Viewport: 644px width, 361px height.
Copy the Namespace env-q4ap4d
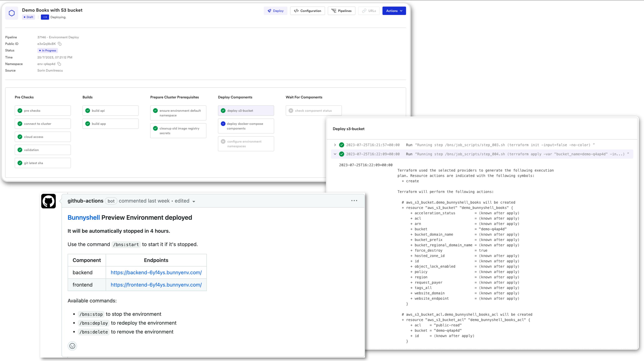(x=59, y=64)
